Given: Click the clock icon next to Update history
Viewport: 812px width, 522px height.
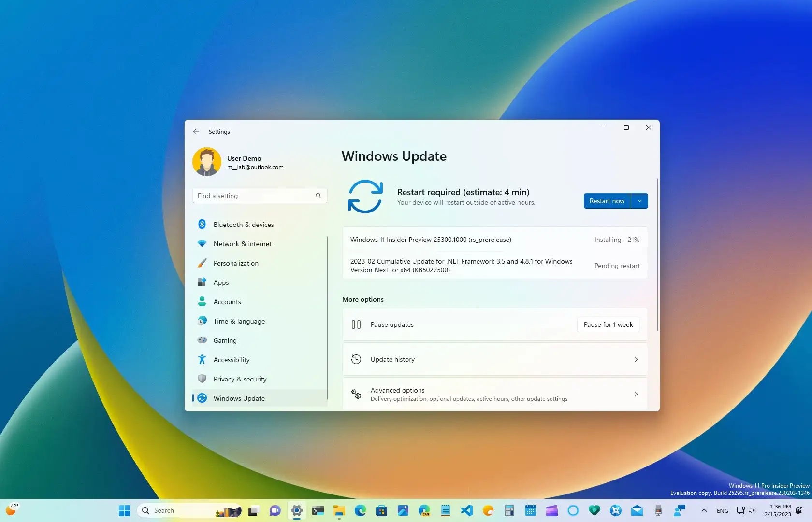Looking at the screenshot, I should click(356, 359).
